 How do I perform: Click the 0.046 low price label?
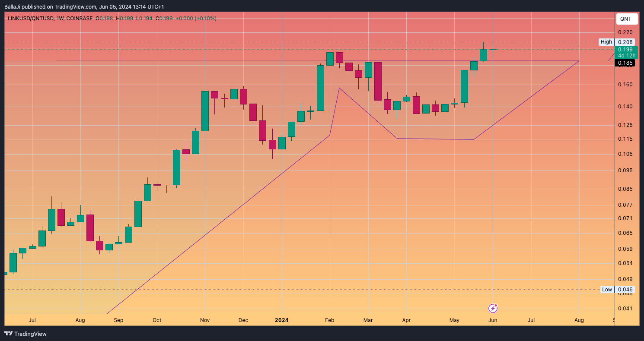[625, 289]
